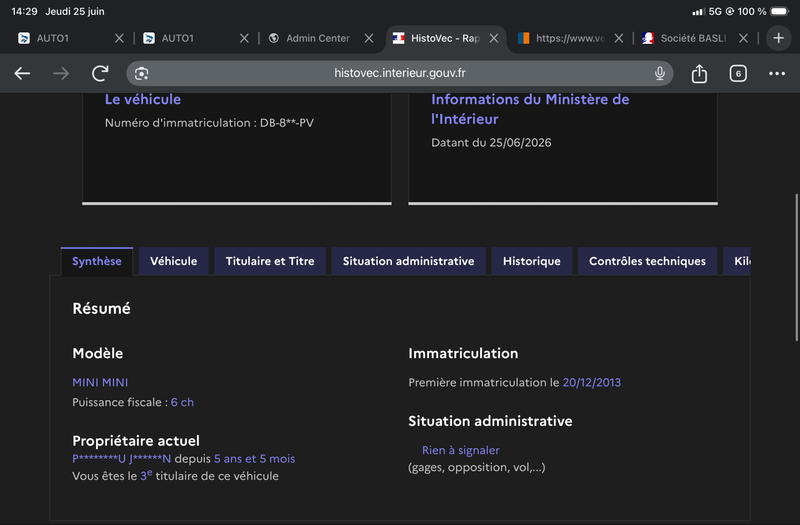Click the histovec.interieur.gouv.fr address field

[x=399, y=73]
